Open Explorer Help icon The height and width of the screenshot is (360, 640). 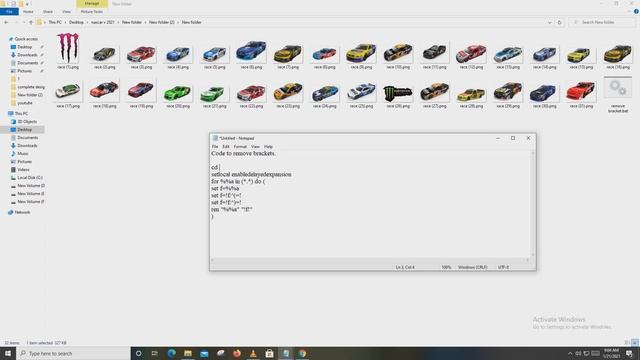coord(636,11)
